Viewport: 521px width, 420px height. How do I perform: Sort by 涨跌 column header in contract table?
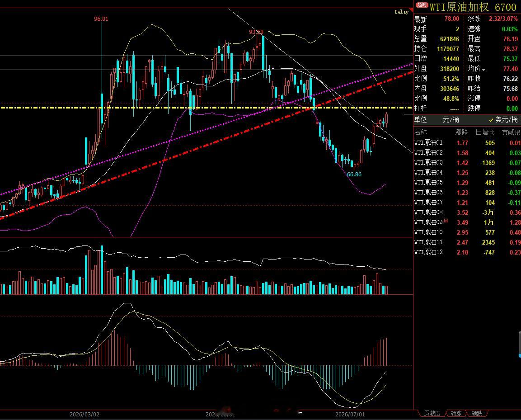[461, 132]
